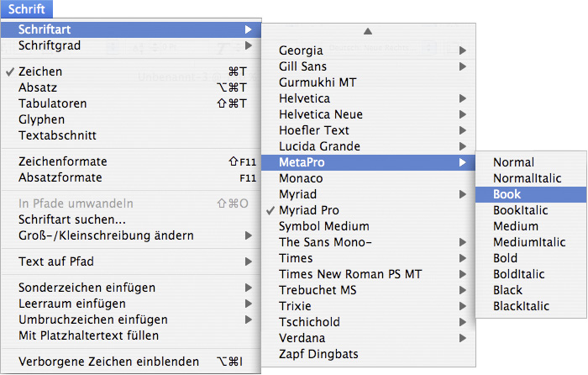Image resolution: width=588 pixels, height=375 pixels.
Task: Open Times New Roman PS MT submenu
Action: coord(369,274)
